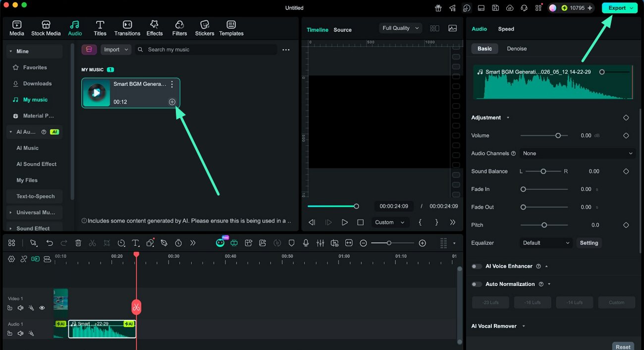Open the audio mixer icon
Image resolution: width=644 pixels, height=350 pixels.
coord(320,243)
